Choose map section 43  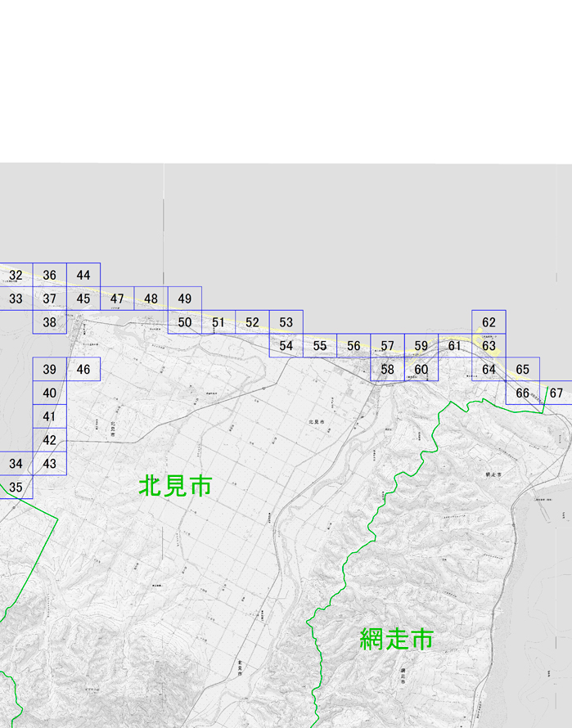point(50,463)
